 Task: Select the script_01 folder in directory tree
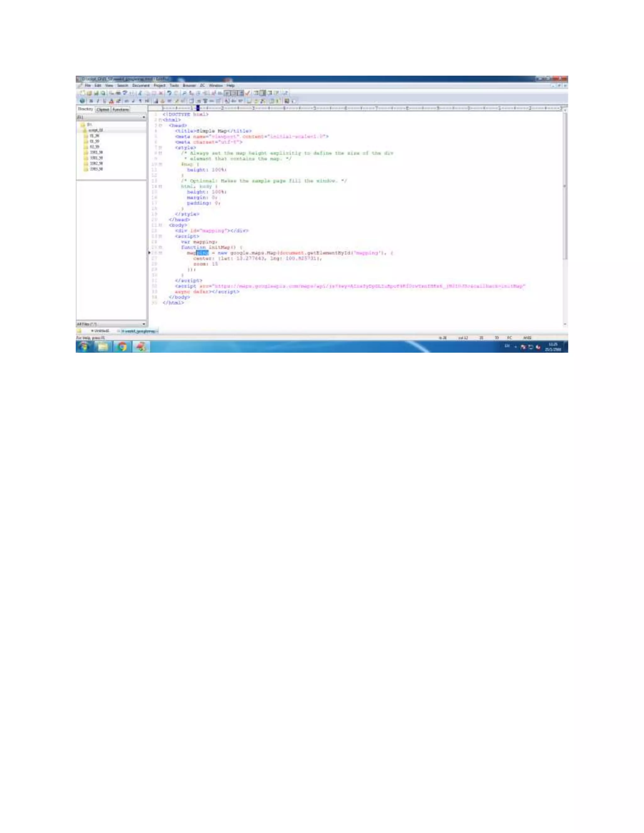pyautogui.click(x=95, y=130)
